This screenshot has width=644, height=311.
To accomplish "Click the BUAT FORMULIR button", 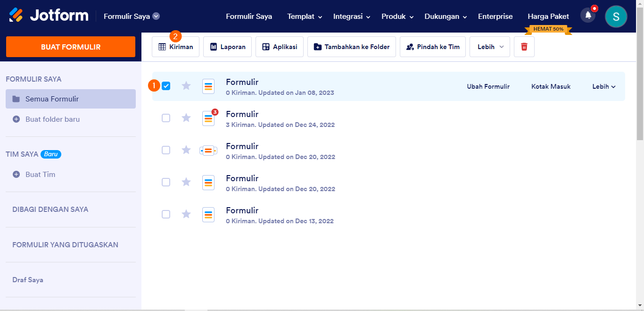I will [71, 47].
